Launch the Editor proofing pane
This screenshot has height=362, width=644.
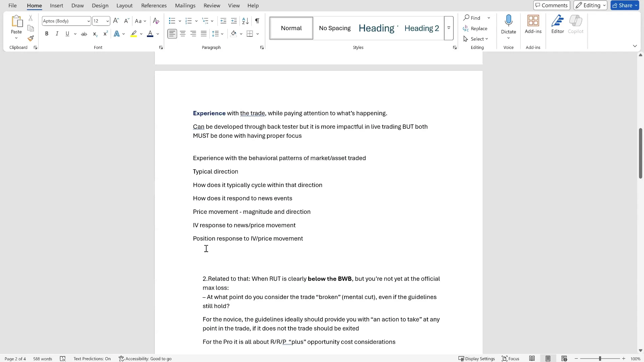coord(557,24)
